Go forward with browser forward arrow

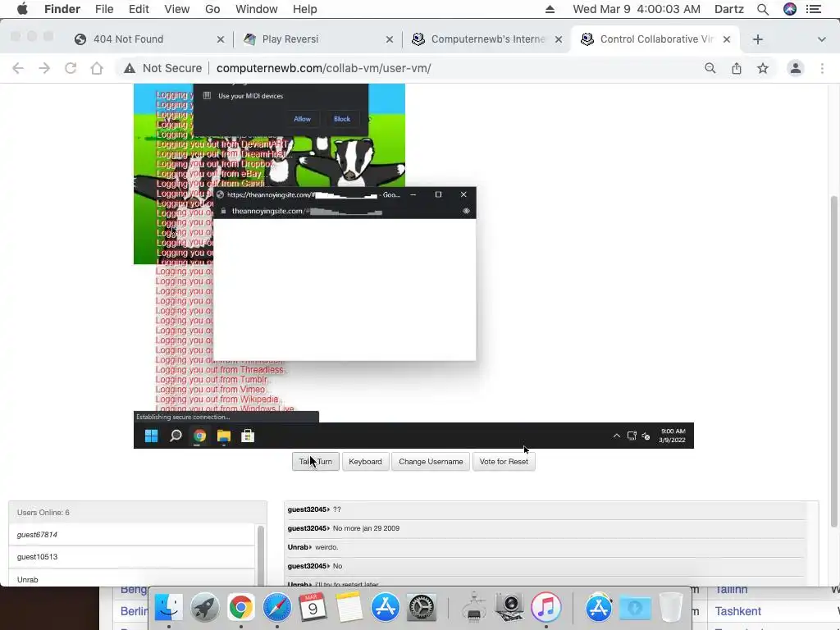pos(44,68)
